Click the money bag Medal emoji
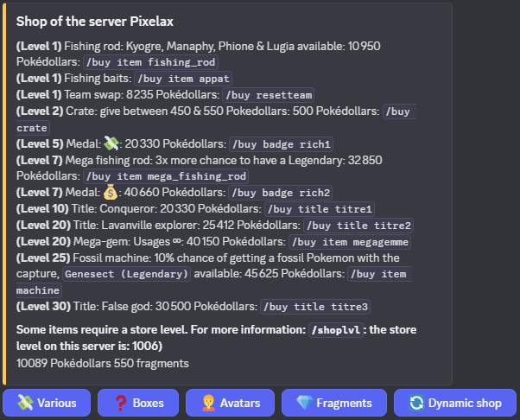The width and height of the screenshot is (520, 420). coord(110,192)
